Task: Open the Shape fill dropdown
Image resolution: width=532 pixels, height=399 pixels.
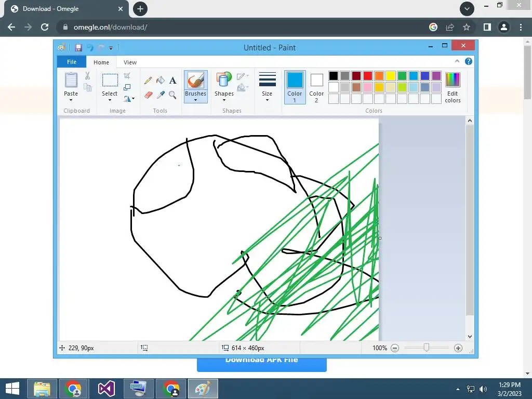Action: [x=243, y=88]
